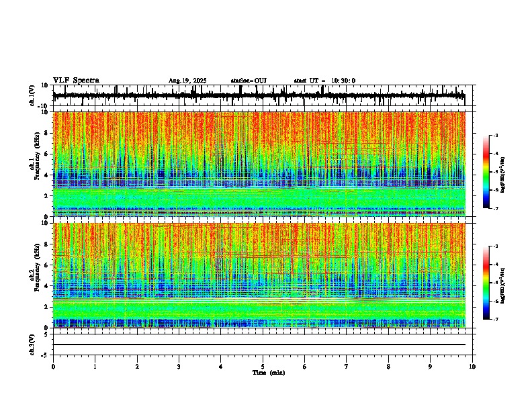Image resolution: width=532 pixels, height=411 pixels.
Task: Click the "-3" label on ch.1 color bar
Action: tap(495, 136)
